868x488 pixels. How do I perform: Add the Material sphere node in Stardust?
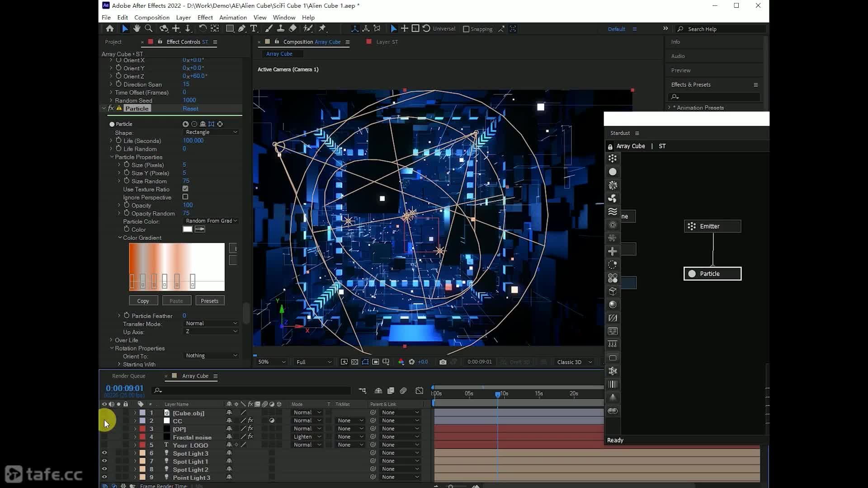tap(613, 305)
